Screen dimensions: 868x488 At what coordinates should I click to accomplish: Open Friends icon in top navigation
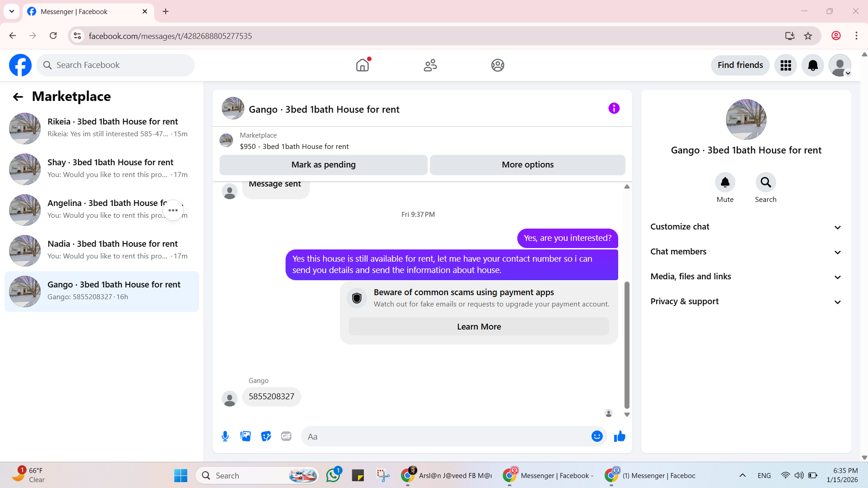click(x=430, y=65)
